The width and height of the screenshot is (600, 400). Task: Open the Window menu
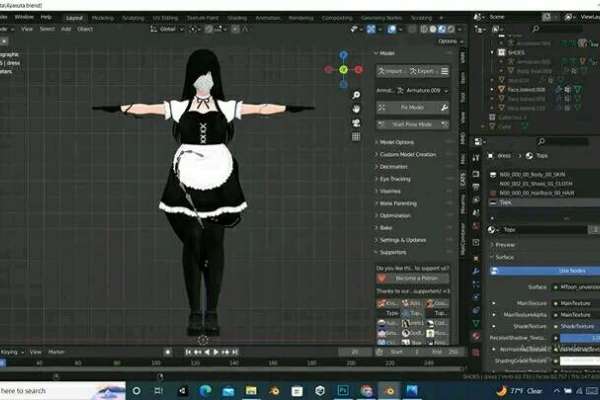pyautogui.click(x=24, y=17)
